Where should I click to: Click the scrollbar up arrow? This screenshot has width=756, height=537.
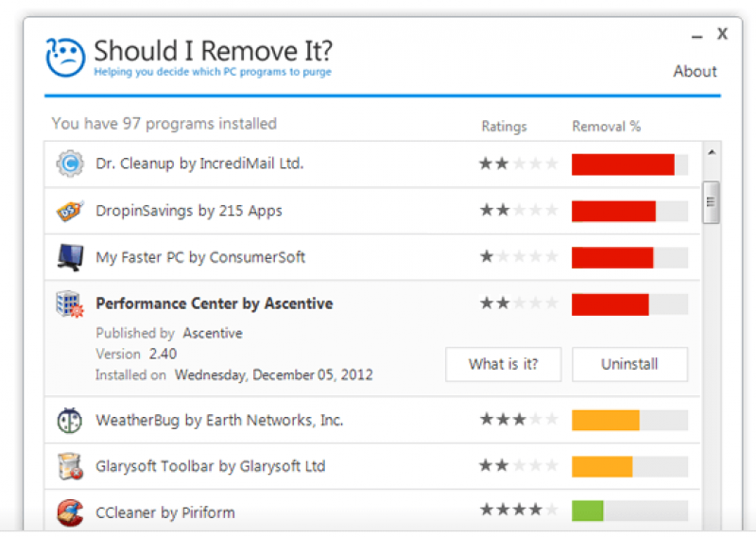(x=712, y=153)
